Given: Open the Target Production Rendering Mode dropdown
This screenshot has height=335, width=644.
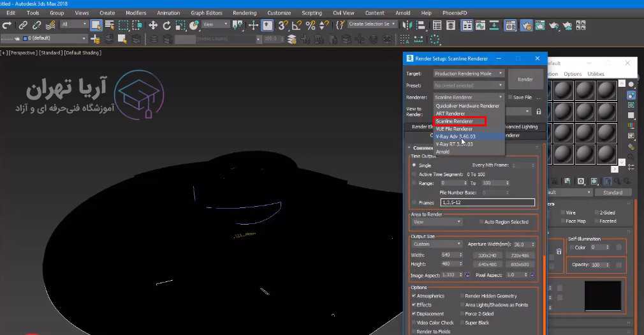Looking at the screenshot, I should click(469, 73).
